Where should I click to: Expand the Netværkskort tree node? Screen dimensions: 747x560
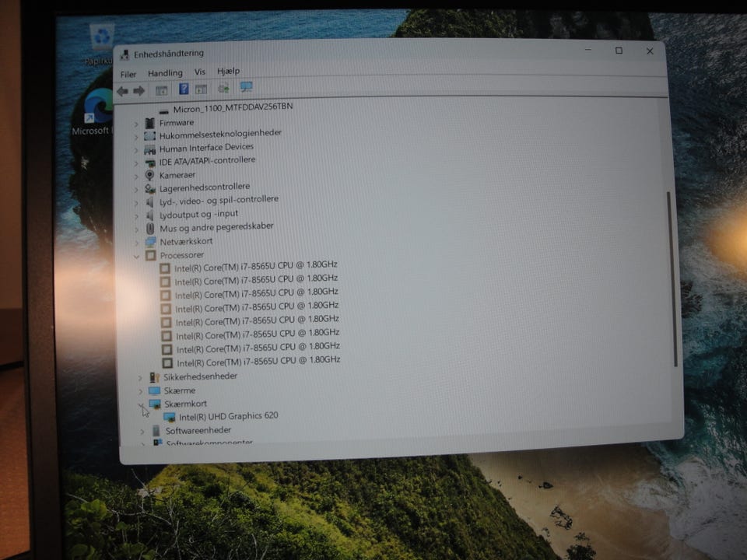[x=136, y=243]
